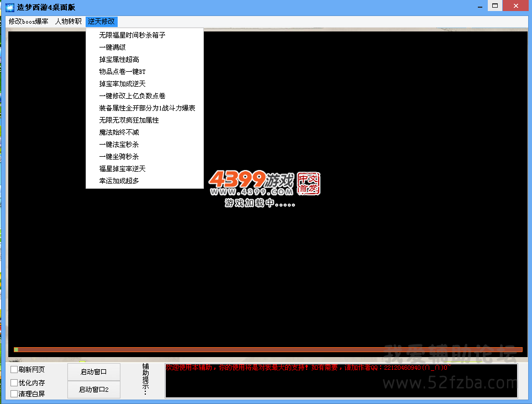The image size is (532, 404).
Task: Choose 一键法宝秒杀 option
Action: click(x=145, y=145)
